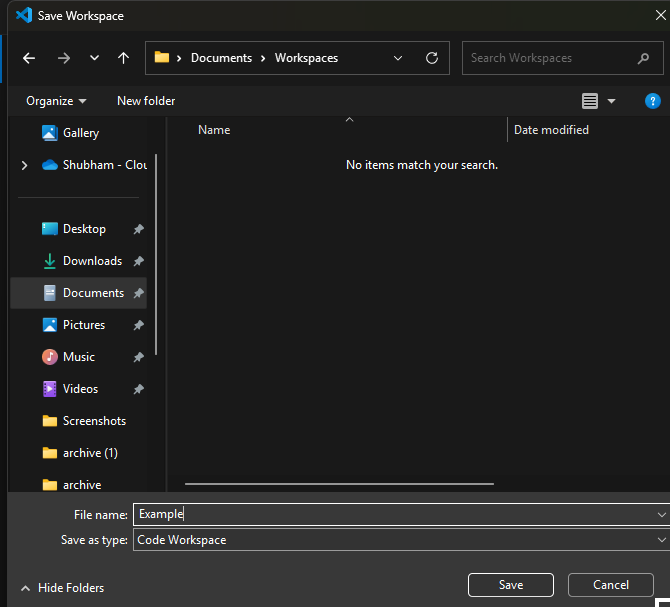The image size is (670, 607).
Task: Collapse the folder pane with Hide Folders
Action: (x=62, y=588)
